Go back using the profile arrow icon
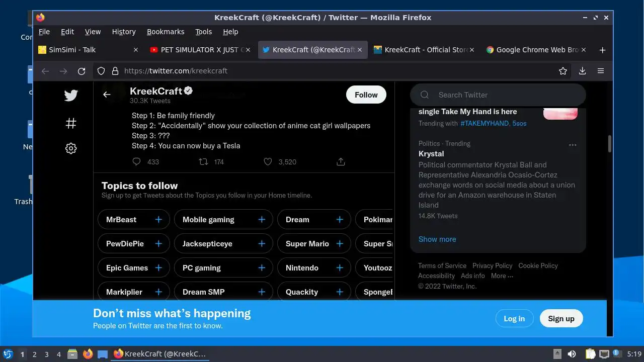 coord(107,95)
